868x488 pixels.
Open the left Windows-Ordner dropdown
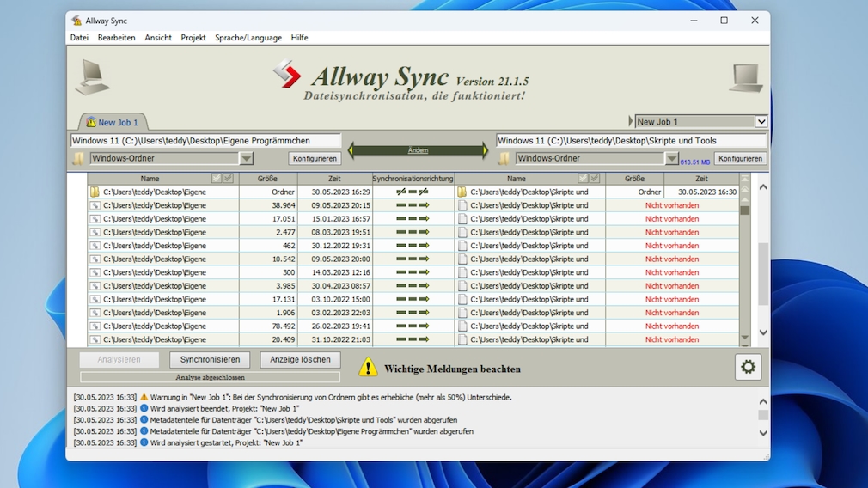tap(247, 159)
